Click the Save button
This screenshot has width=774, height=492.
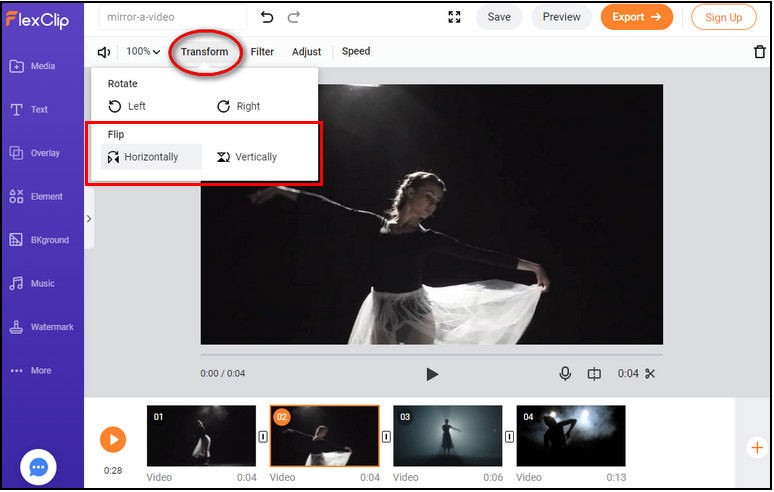pyautogui.click(x=499, y=17)
